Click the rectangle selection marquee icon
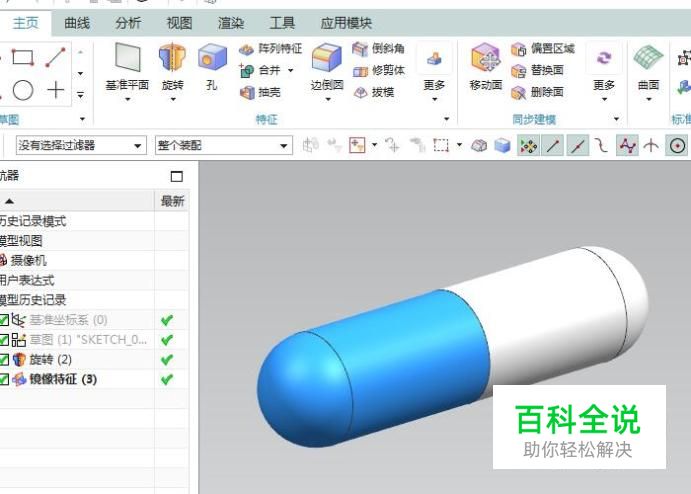Image resolution: width=691 pixels, height=494 pixels. 441,145
